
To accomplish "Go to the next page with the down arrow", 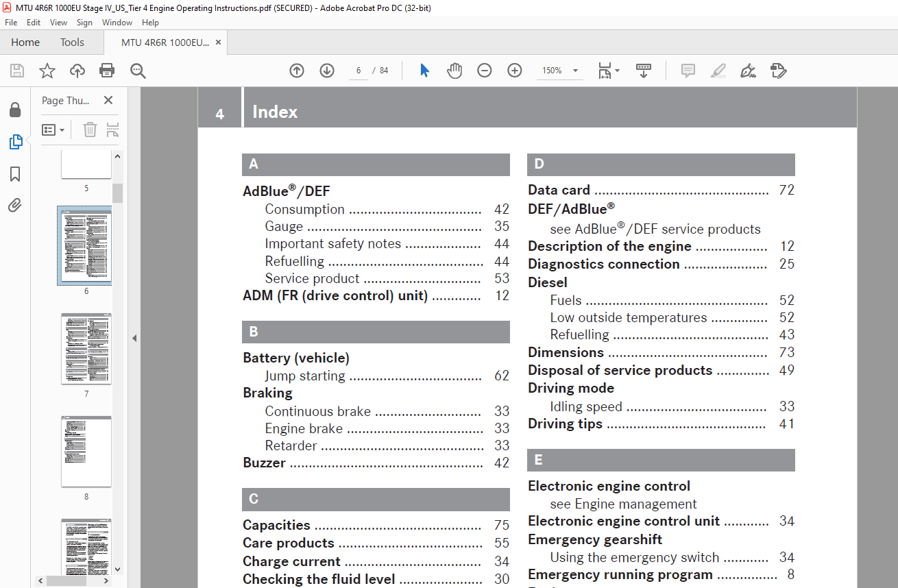I will (x=327, y=71).
